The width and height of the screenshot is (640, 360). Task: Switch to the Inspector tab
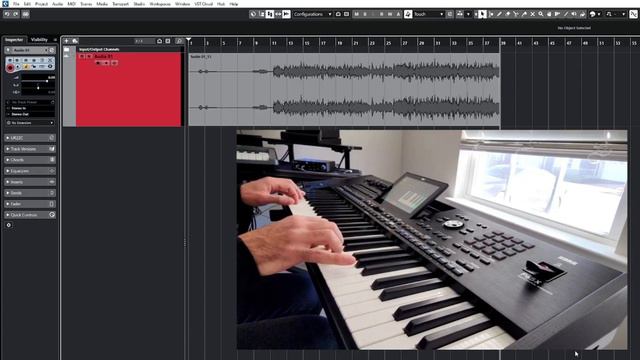coord(14,40)
